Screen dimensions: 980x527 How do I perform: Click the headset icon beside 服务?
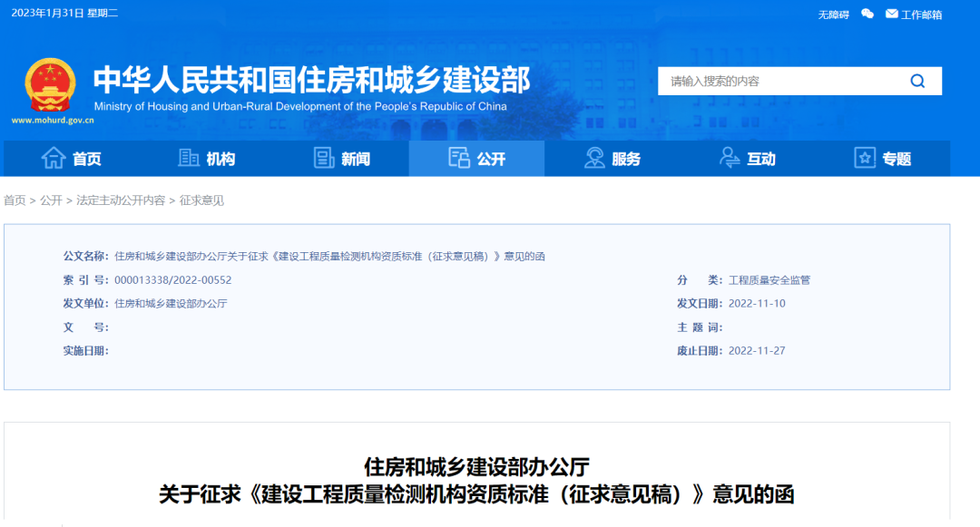594,158
